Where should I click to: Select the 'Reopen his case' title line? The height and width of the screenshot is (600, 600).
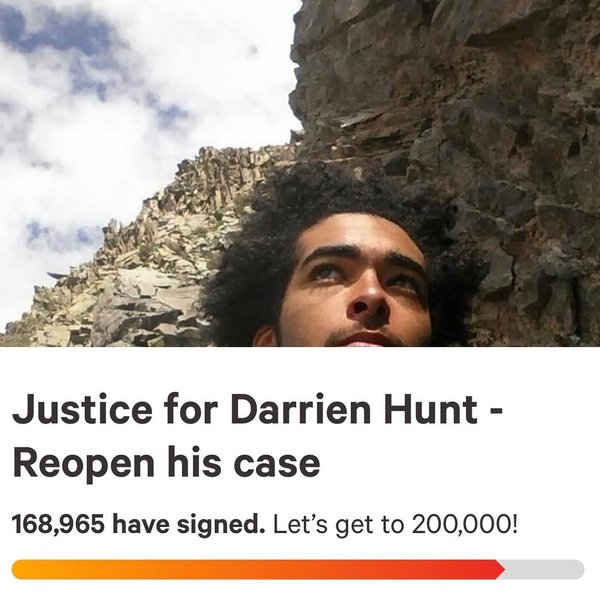coord(166,464)
